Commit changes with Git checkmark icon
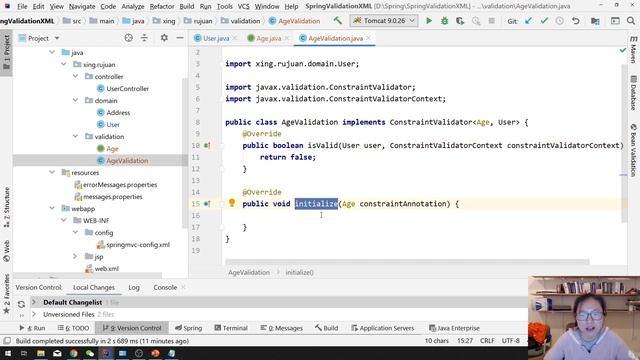 [544, 21]
